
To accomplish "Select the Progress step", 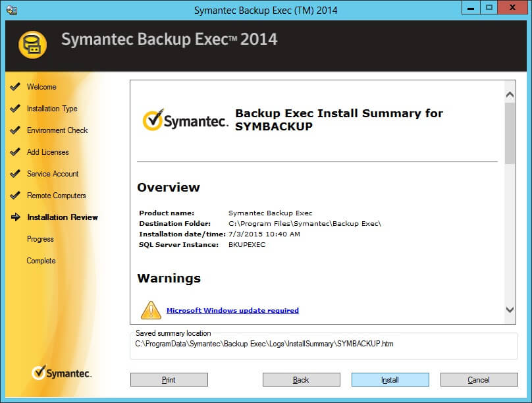I will pyautogui.click(x=40, y=239).
